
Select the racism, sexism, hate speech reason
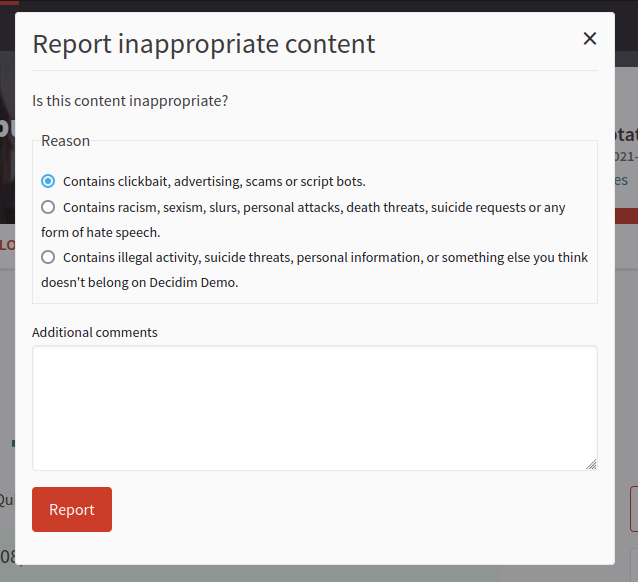48,207
